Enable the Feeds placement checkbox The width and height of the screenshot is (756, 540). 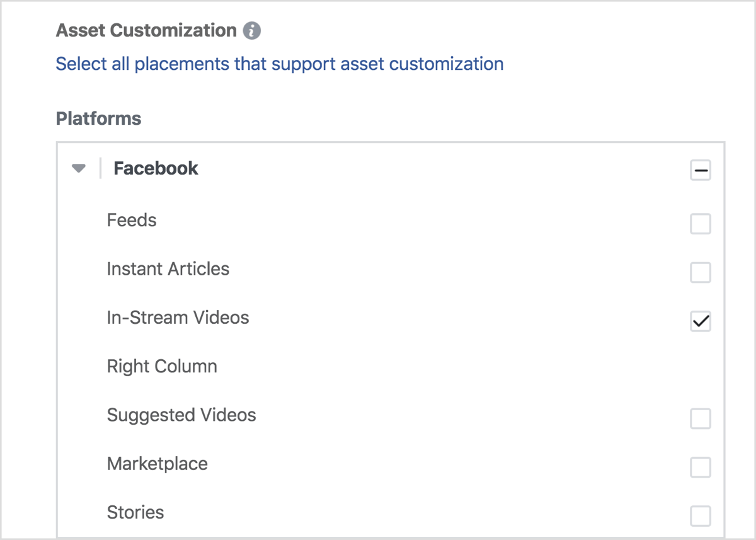point(700,224)
